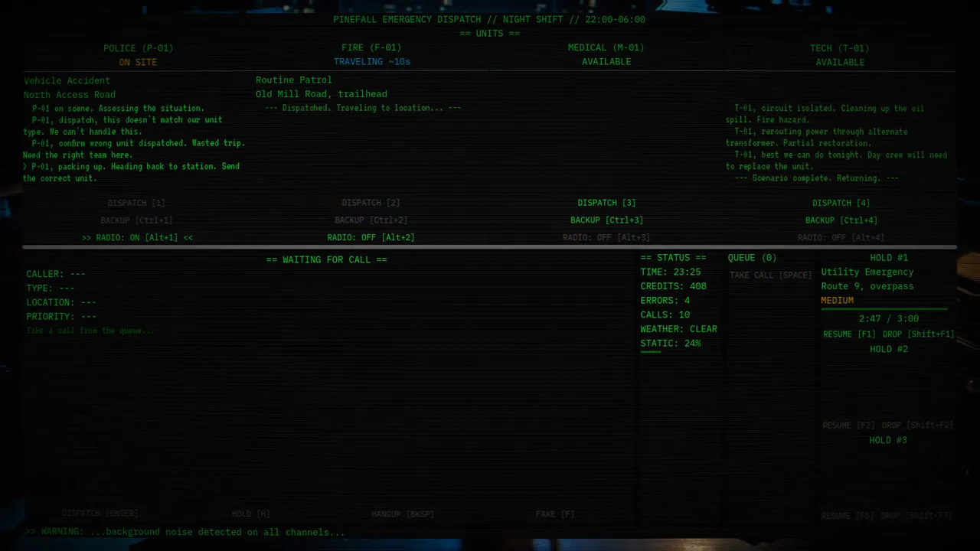The height and width of the screenshot is (551, 980).
Task: Click DROP [Shift+F2] under hold #2
Action: [918, 425]
